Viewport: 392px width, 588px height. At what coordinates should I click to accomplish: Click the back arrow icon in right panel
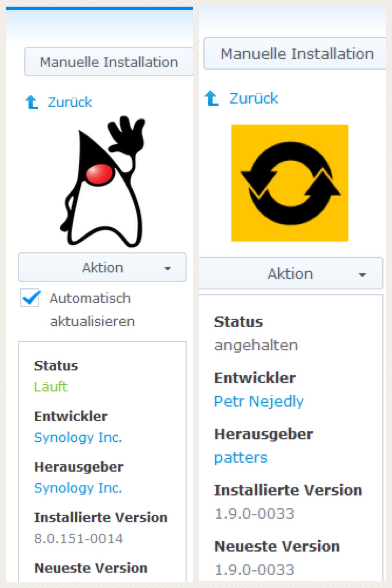tap(212, 98)
